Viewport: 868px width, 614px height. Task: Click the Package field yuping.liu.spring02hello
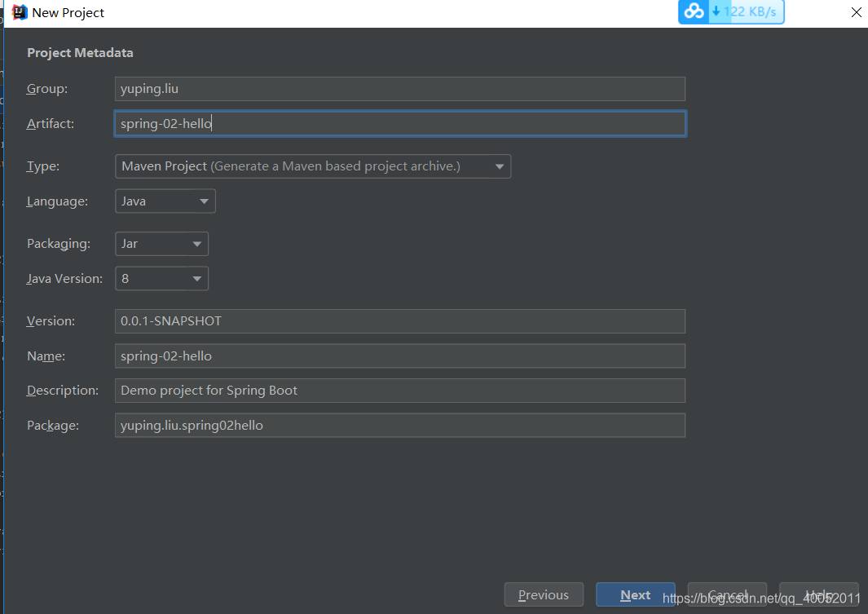pyautogui.click(x=399, y=425)
